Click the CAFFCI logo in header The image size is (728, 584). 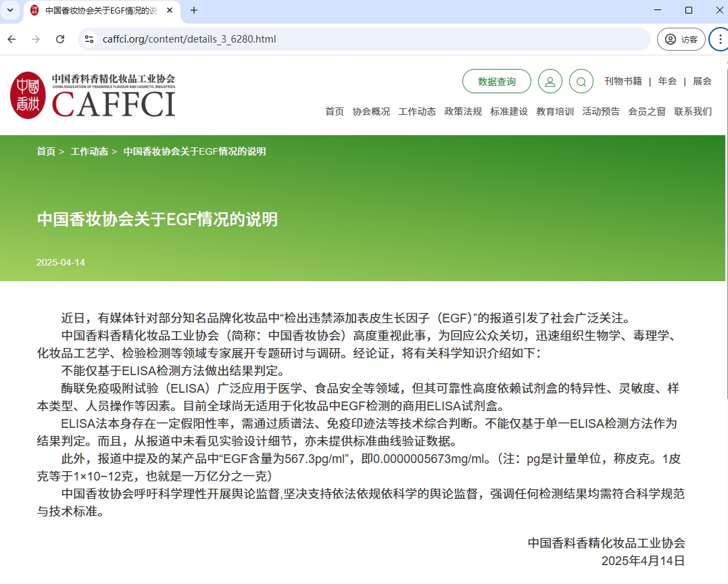pyautogui.click(x=93, y=95)
